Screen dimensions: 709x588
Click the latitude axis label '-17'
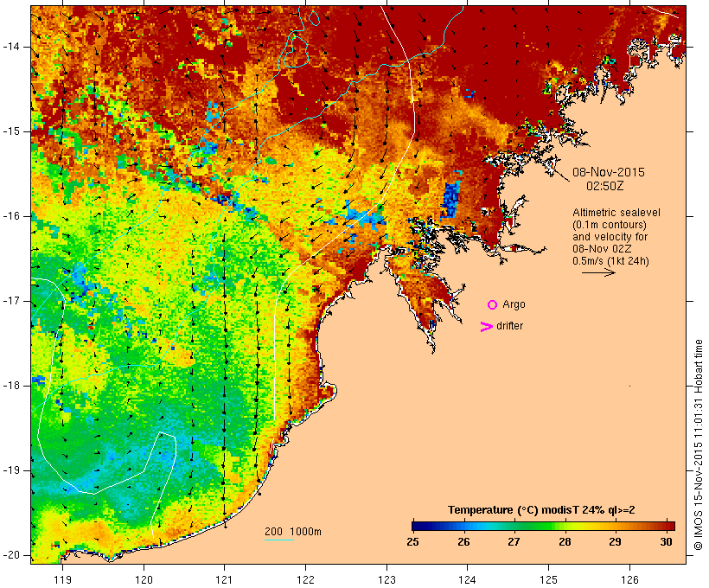(x=10, y=301)
